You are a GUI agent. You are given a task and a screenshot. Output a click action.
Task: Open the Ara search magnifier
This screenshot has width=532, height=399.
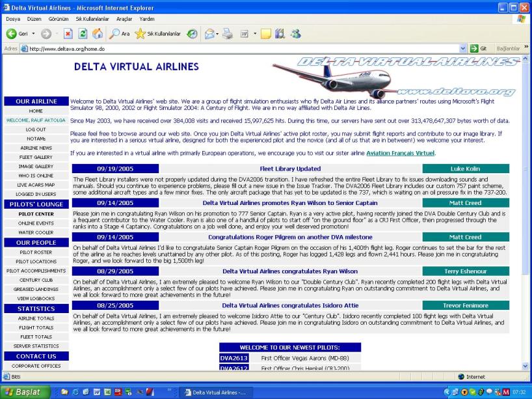[x=119, y=34]
